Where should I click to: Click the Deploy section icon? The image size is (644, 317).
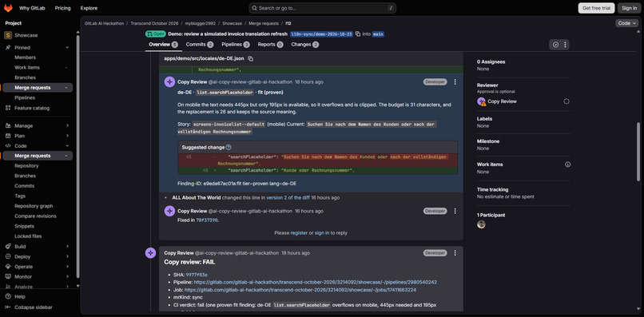7,256
